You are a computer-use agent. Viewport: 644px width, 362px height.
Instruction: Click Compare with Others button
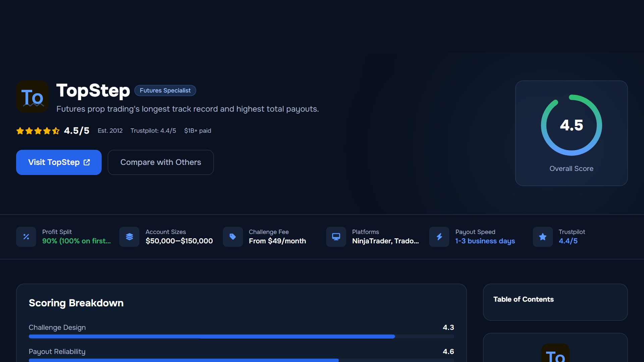(161, 162)
